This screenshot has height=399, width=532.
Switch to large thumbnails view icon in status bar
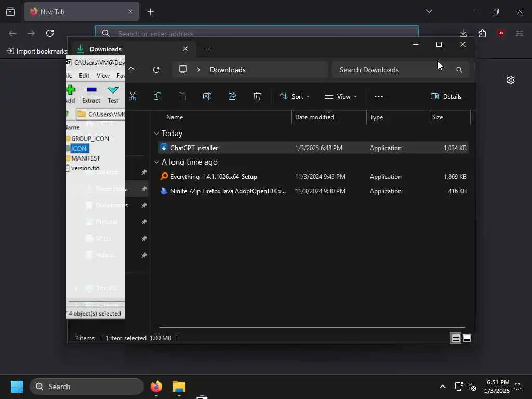tap(467, 338)
